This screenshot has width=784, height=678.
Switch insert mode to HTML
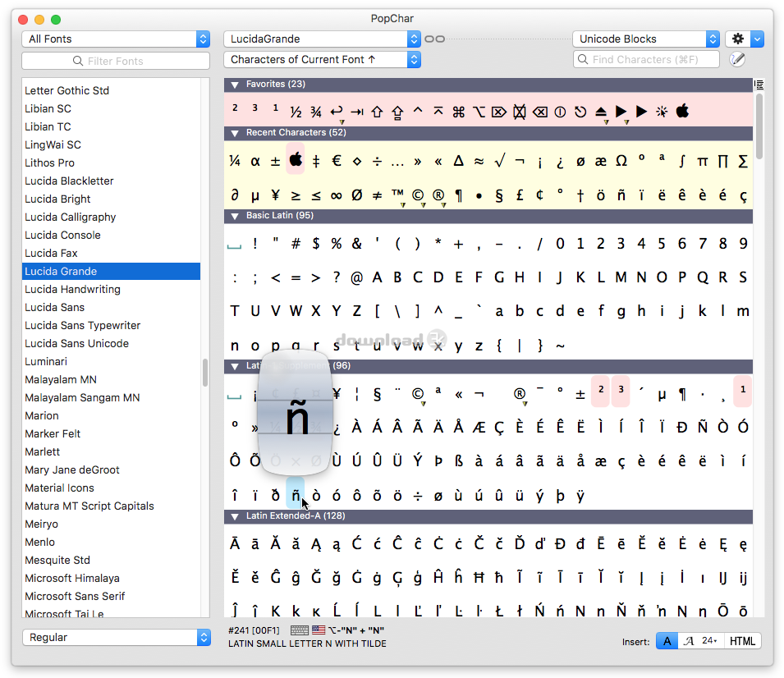click(x=742, y=641)
